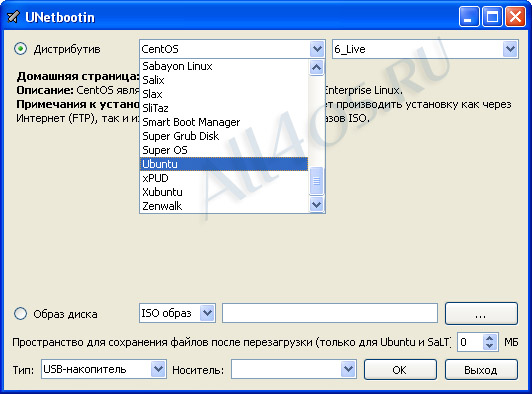Image resolution: width=532 pixels, height=394 pixels.
Task: Click the OK button
Action: point(400,369)
